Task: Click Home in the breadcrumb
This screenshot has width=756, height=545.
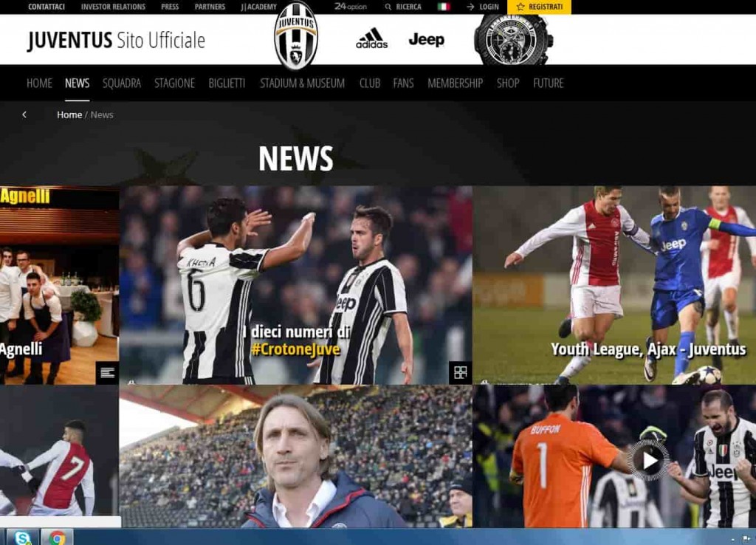Action: [x=69, y=114]
